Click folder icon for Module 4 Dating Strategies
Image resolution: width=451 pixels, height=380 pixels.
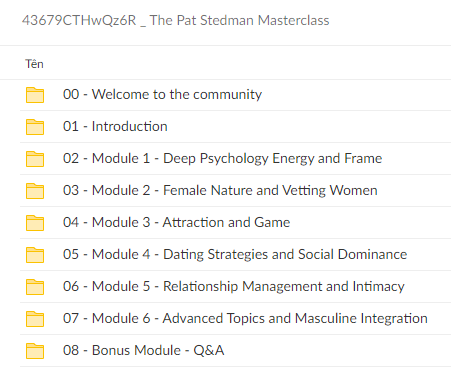pyautogui.click(x=35, y=255)
